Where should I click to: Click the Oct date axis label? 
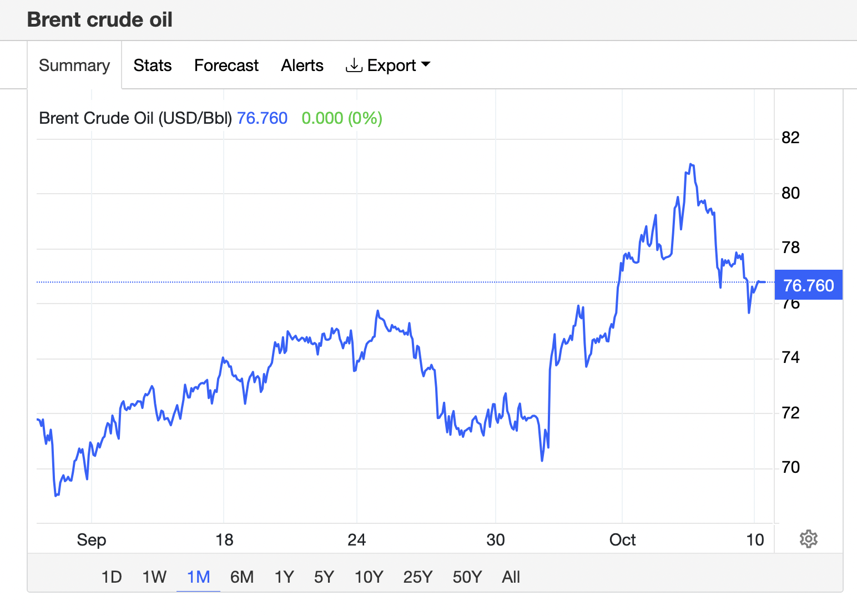coord(622,540)
